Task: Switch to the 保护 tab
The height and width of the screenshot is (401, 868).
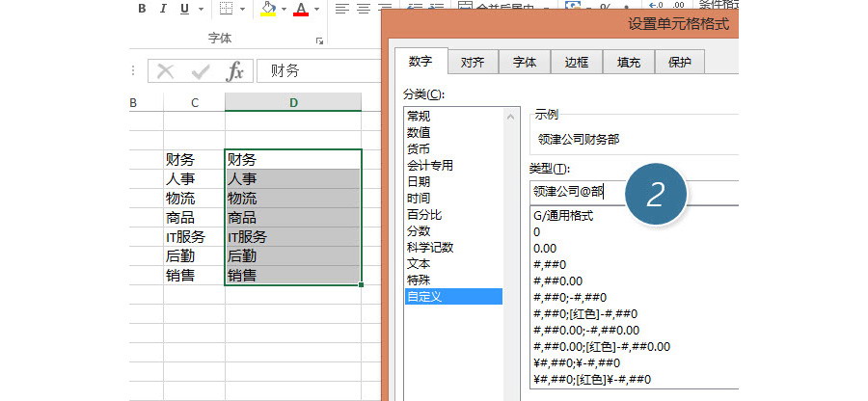Action: (680, 62)
